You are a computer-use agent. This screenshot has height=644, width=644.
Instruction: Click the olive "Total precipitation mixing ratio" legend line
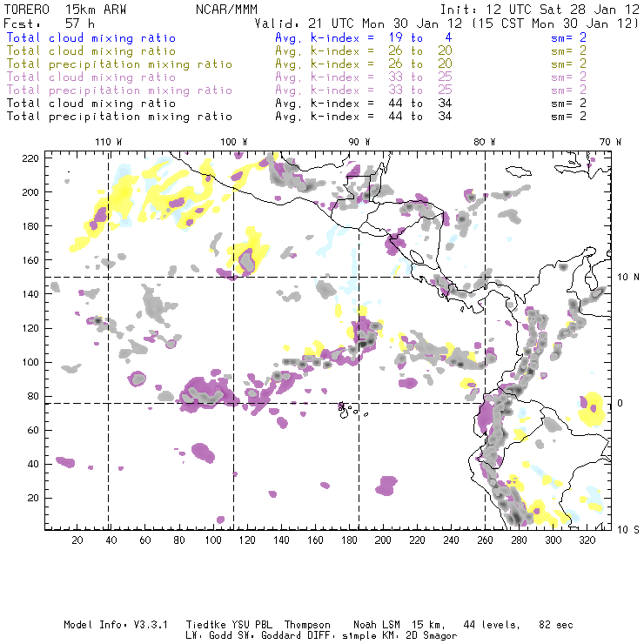[x=119, y=64]
